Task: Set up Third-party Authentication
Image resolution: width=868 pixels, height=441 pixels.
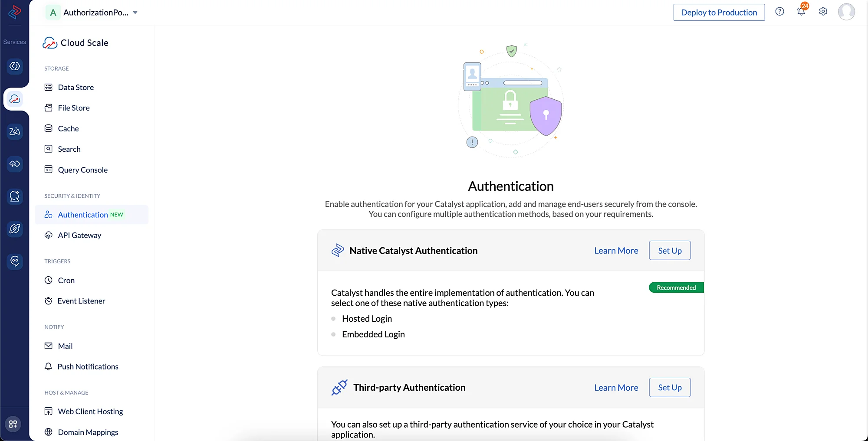Action: click(669, 388)
